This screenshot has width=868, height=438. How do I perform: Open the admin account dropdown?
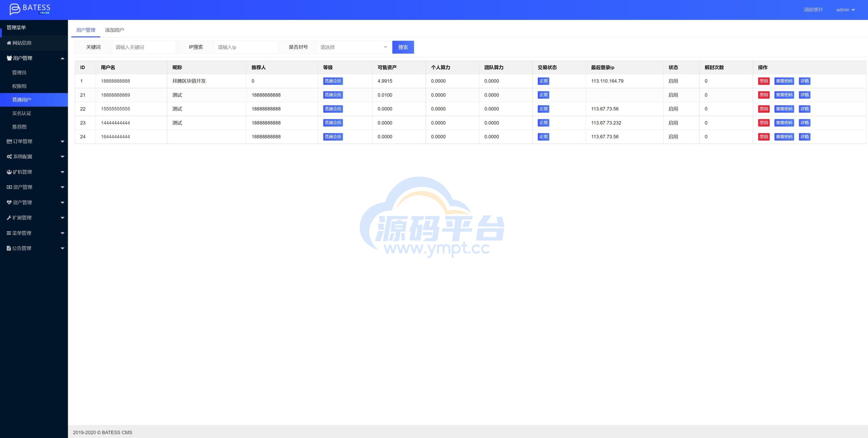click(x=845, y=10)
